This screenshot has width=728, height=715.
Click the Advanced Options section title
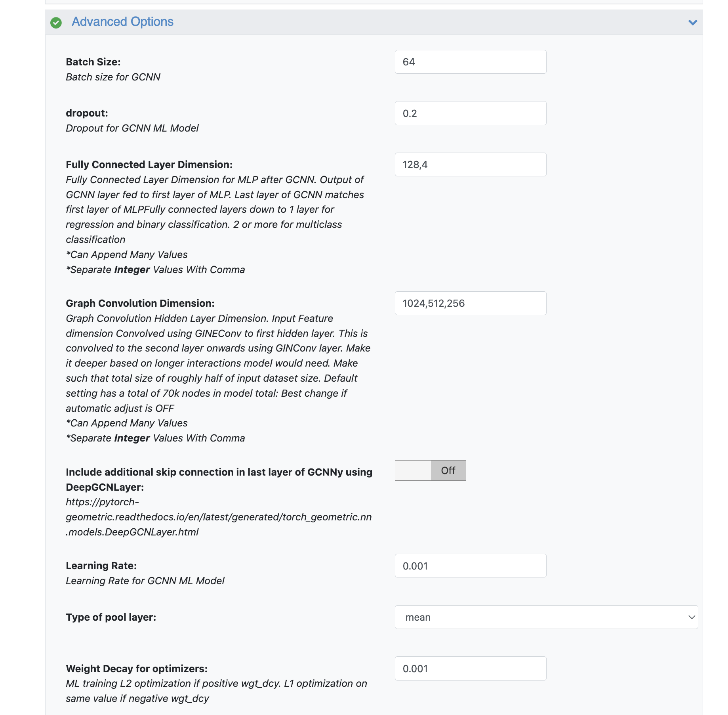tap(122, 22)
